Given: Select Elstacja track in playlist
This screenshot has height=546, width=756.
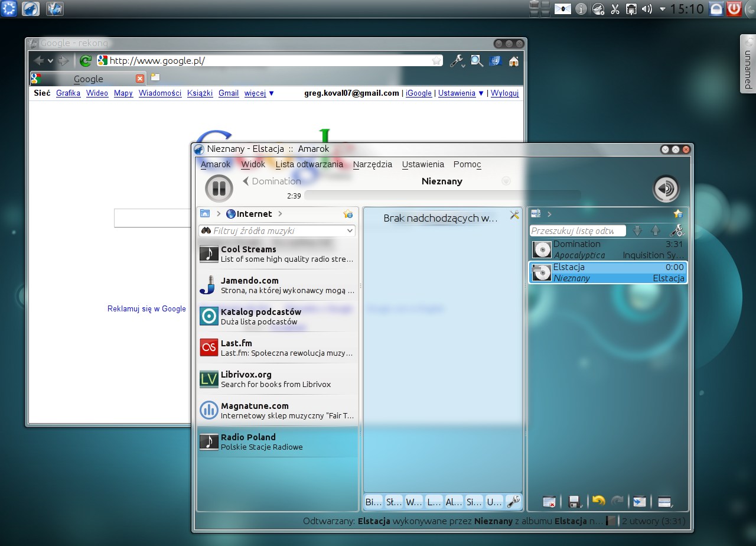Looking at the screenshot, I should tap(608, 272).
